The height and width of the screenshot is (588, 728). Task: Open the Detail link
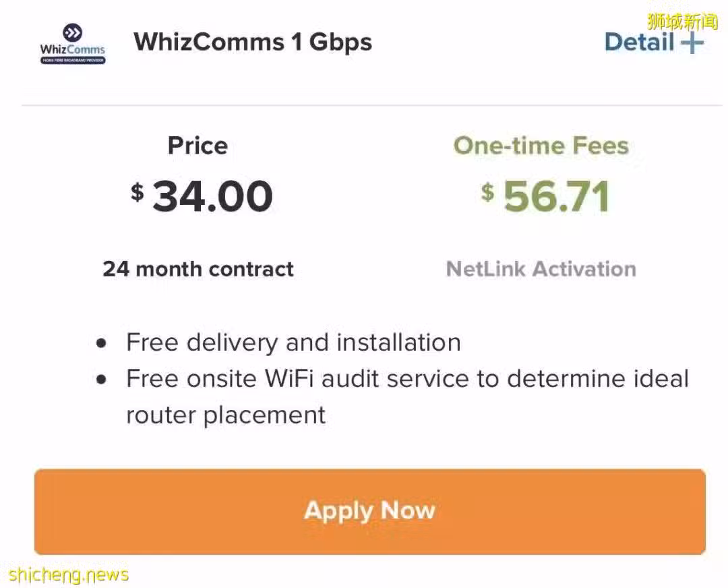pos(639,42)
